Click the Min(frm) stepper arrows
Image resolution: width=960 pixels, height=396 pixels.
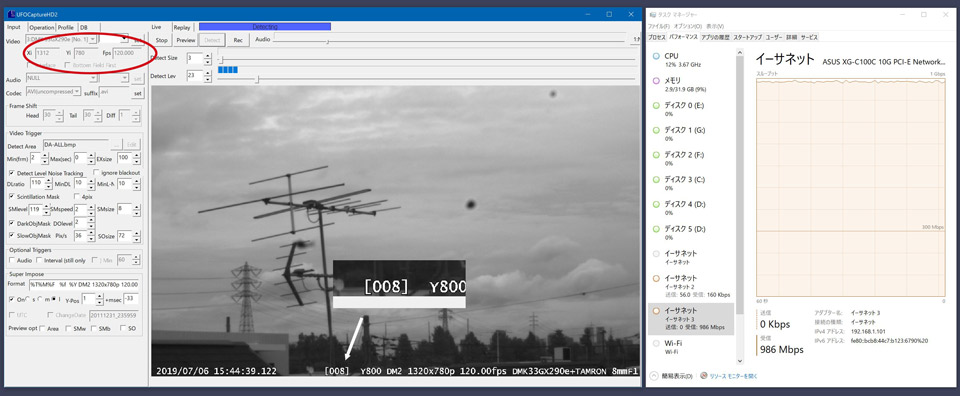[44, 159]
